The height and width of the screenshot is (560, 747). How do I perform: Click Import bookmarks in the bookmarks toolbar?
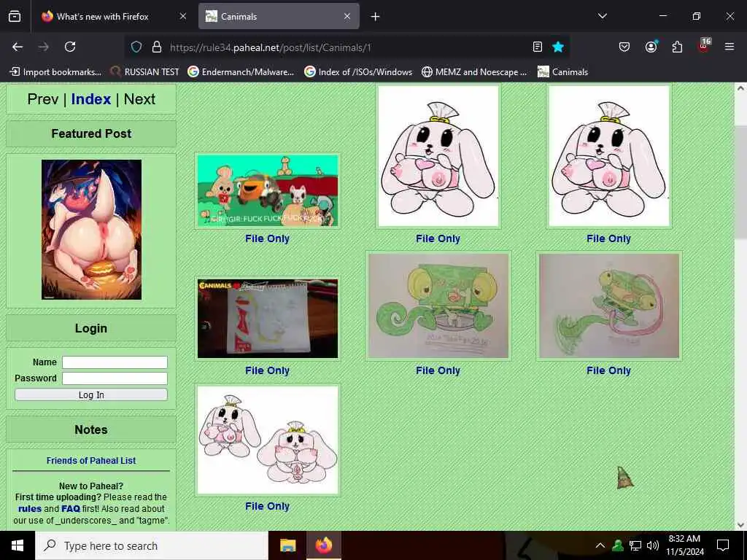pos(55,72)
